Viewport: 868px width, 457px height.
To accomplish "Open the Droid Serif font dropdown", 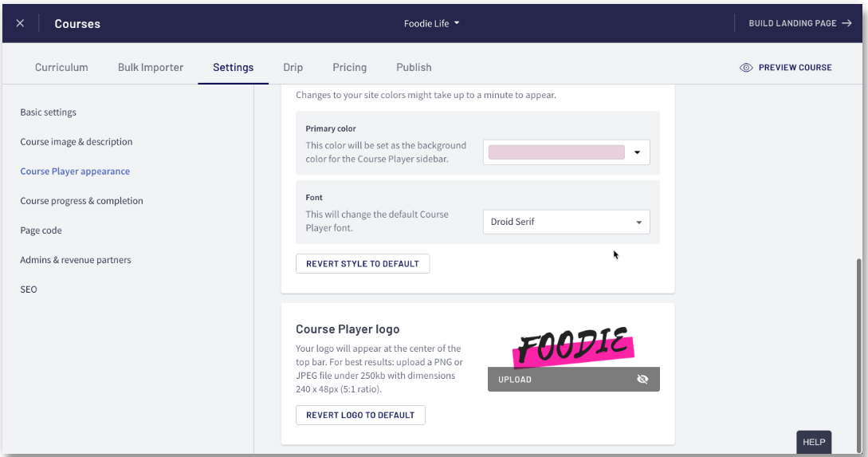I will (566, 222).
